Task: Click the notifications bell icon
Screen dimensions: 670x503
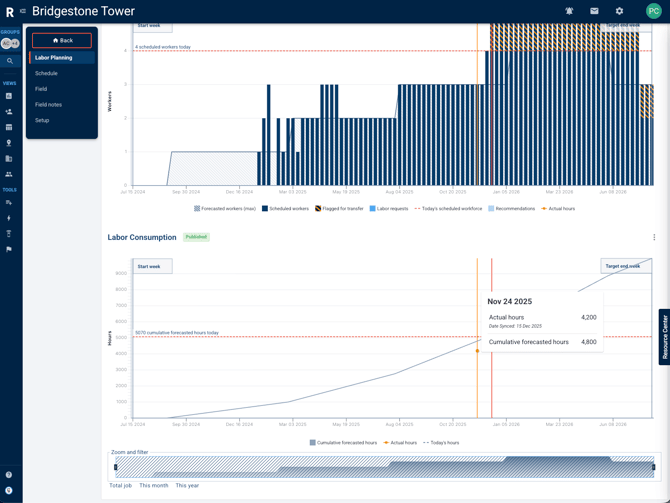Action: tap(569, 11)
